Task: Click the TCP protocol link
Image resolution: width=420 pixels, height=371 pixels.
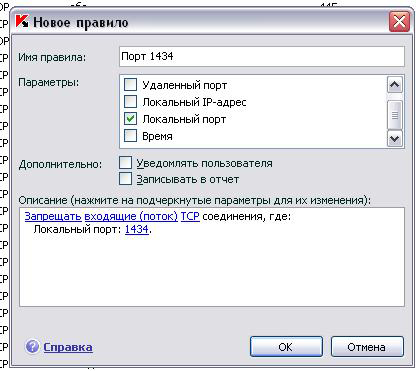Action: point(190,216)
